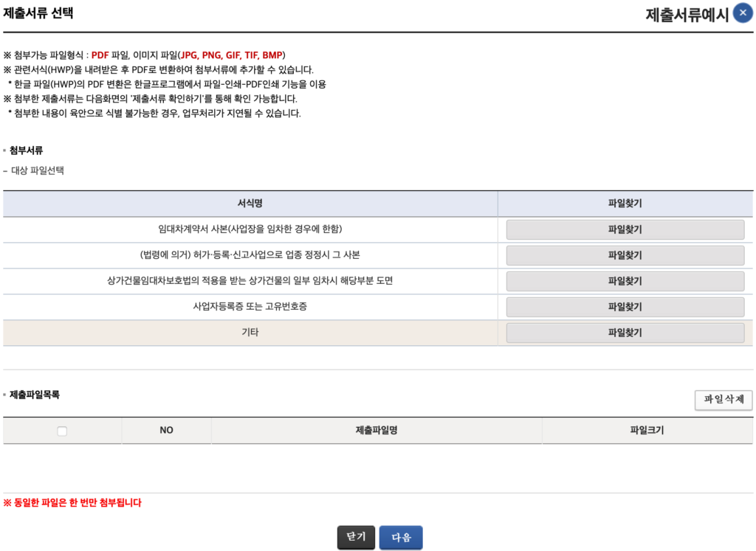Click 파일찾기 for 임대차계약서 사본

pos(625,229)
